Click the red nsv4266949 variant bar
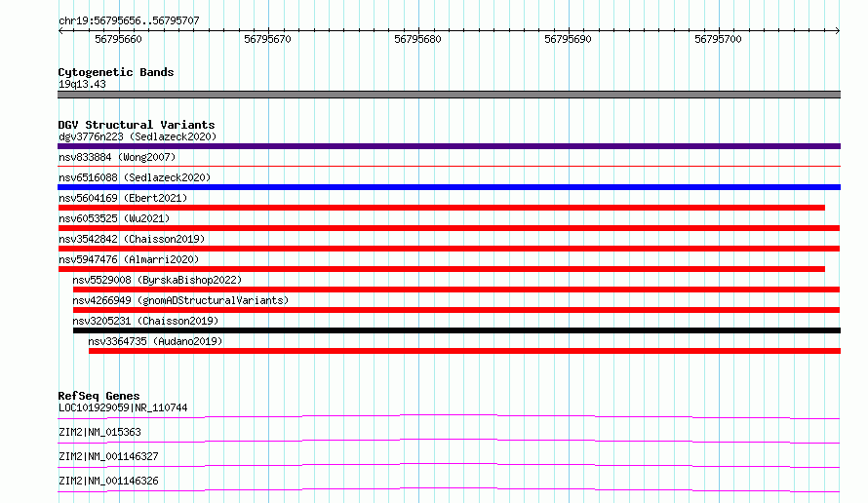The height and width of the screenshot is (503, 868). pos(456,310)
